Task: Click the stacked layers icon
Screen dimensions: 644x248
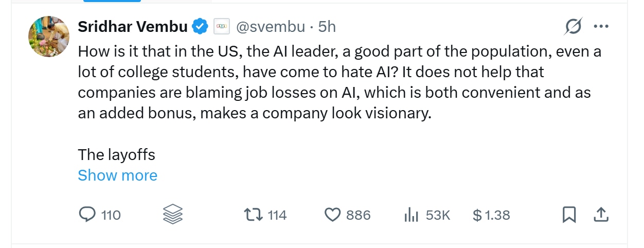Action: tap(173, 214)
